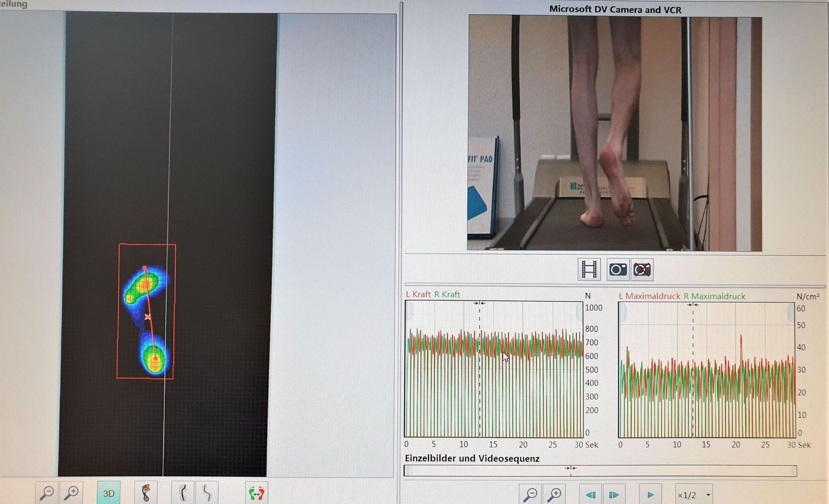Click the Einzelbilder und Videosequenz timeline bar

point(600,471)
